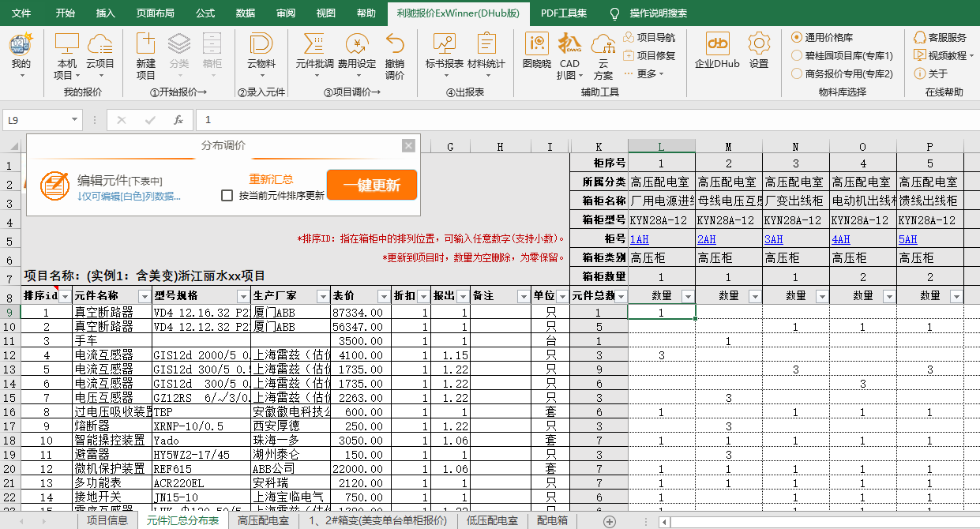Click 项目导航 in ribbon

tap(649, 38)
